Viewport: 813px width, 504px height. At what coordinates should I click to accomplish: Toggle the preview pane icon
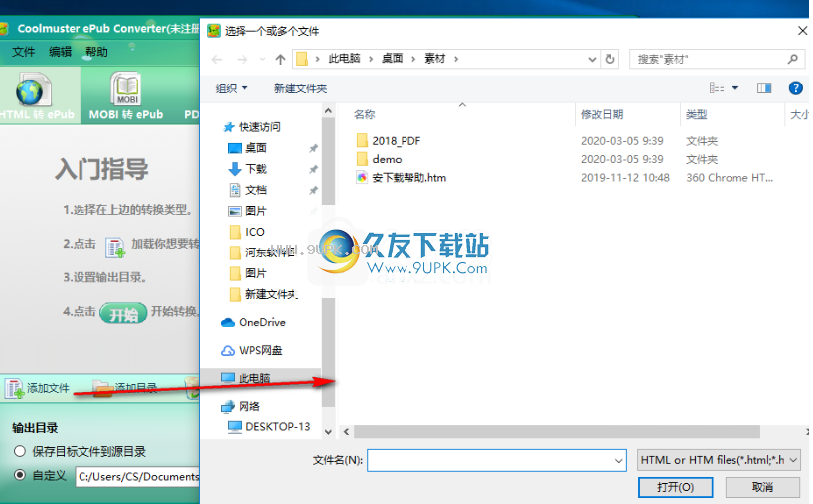click(x=764, y=88)
